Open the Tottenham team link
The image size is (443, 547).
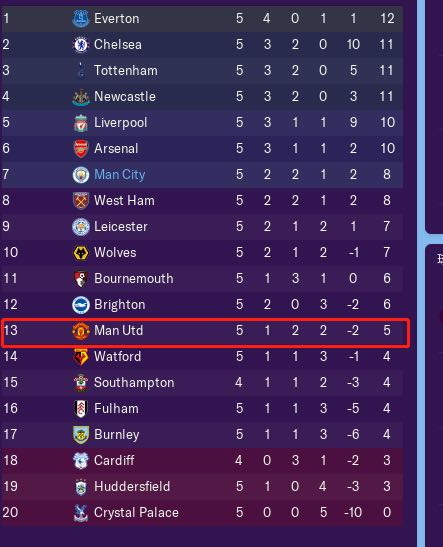(126, 70)
